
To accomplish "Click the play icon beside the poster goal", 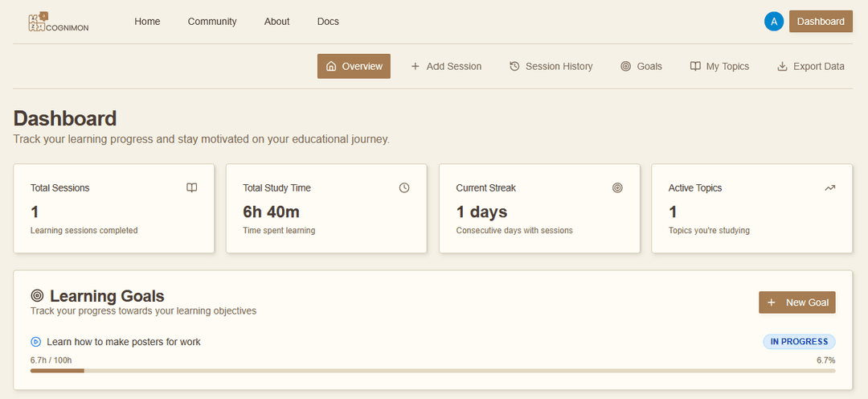I will click(35, 342).
